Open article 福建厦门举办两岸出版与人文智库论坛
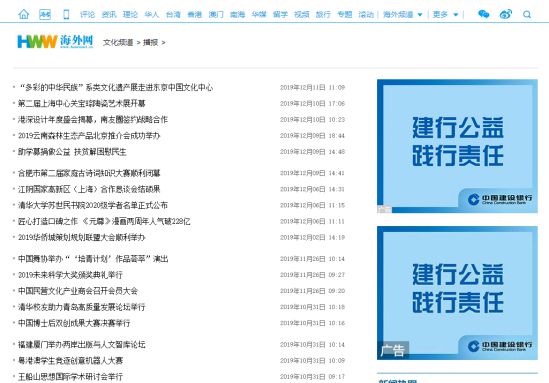This screenshot has width=549, height=383. [x=82, y=344]
